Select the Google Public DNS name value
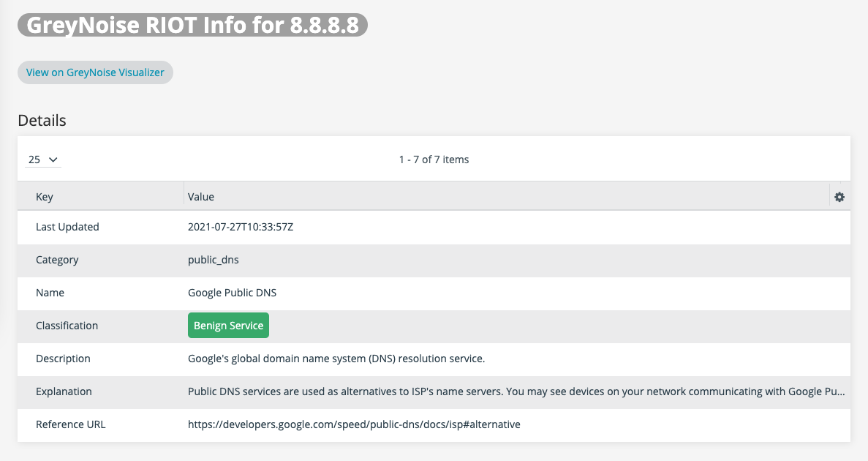This screenshot has height=461, width=868. (232, 293)
